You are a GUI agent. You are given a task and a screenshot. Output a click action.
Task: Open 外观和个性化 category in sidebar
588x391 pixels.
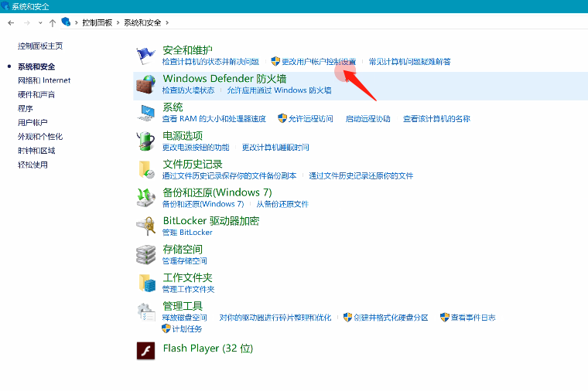40,137
